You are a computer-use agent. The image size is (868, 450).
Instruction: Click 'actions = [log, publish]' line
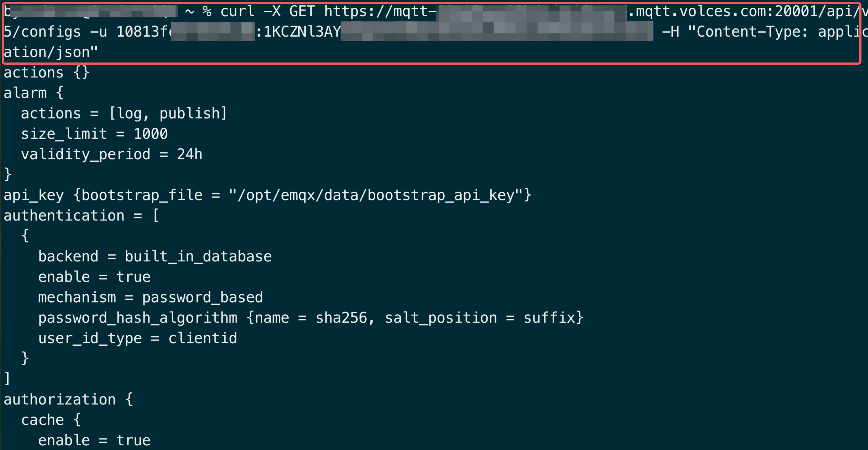[x=124, y=114]
